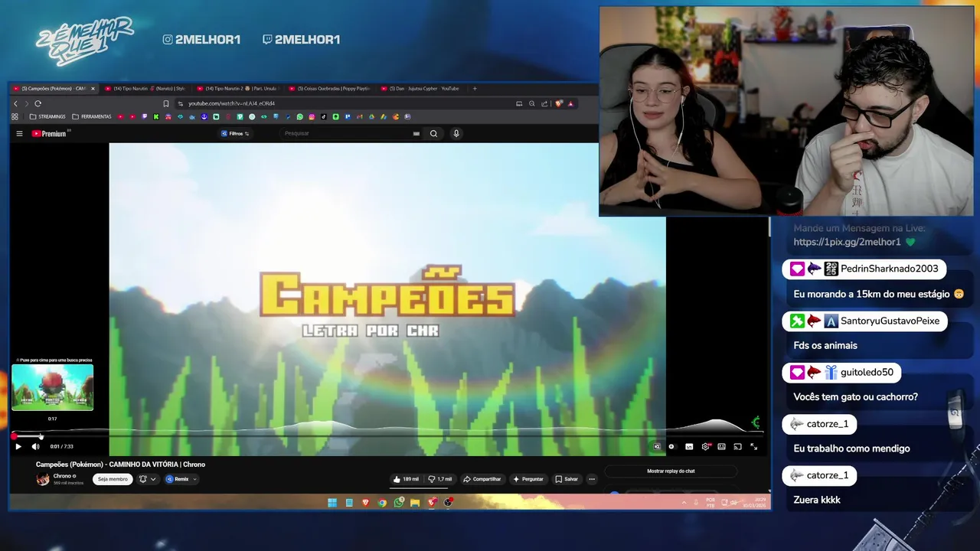Toggle subtitles/closed captions button

(689, 446)
